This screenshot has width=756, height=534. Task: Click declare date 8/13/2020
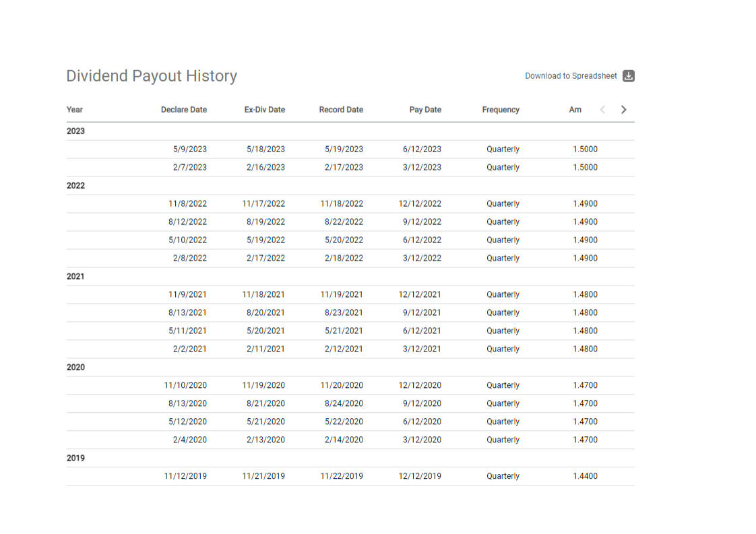tap(187, 403)
